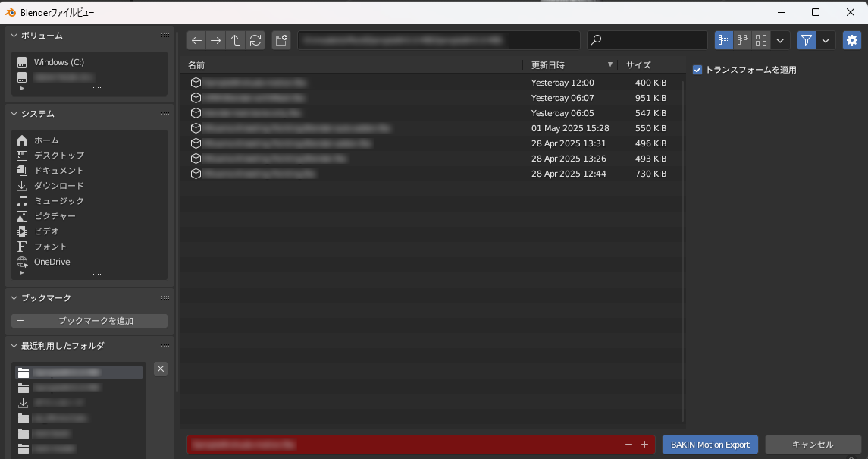Toggle the file filter button
This screenshot has width=868, height=459.
(807, 40)
